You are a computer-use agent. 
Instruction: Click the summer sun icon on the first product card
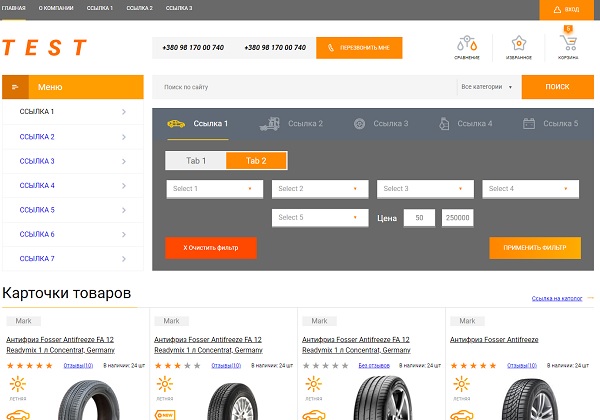(18, 384)
